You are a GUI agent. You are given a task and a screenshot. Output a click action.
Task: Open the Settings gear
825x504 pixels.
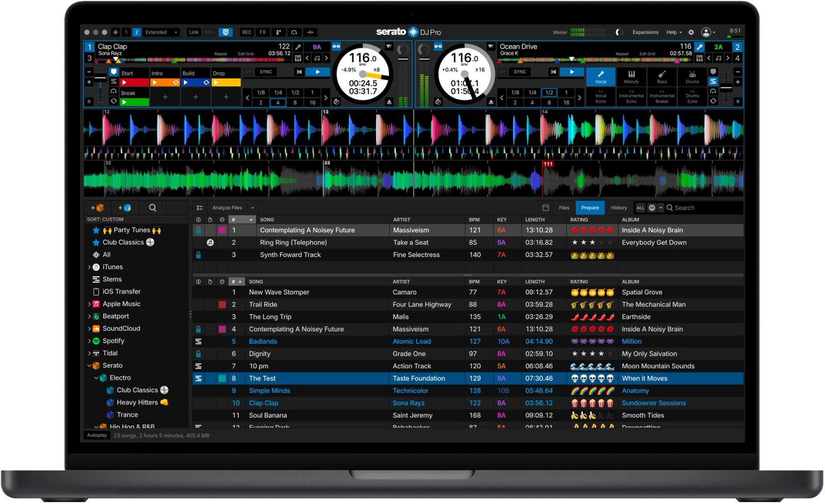pos(691,32)
